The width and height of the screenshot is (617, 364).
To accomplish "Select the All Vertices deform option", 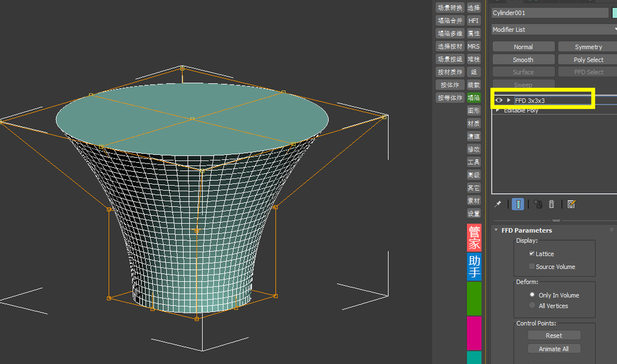I will click(532, 305).
